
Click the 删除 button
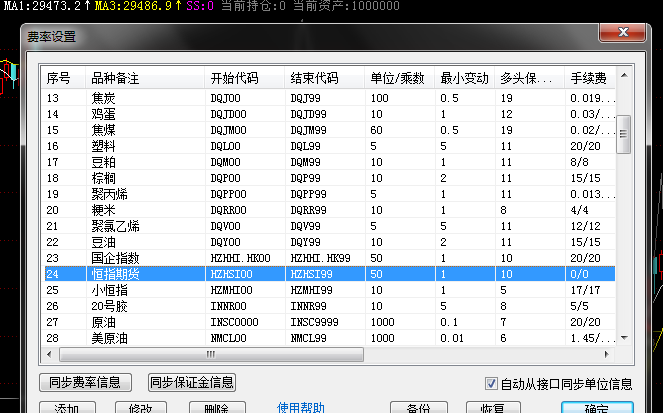click(216, 408)
